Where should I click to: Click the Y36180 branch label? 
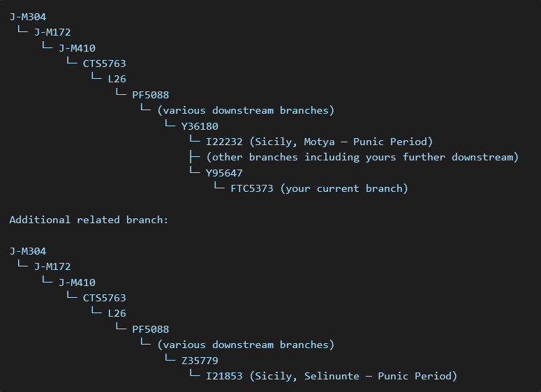click(200, 126)
